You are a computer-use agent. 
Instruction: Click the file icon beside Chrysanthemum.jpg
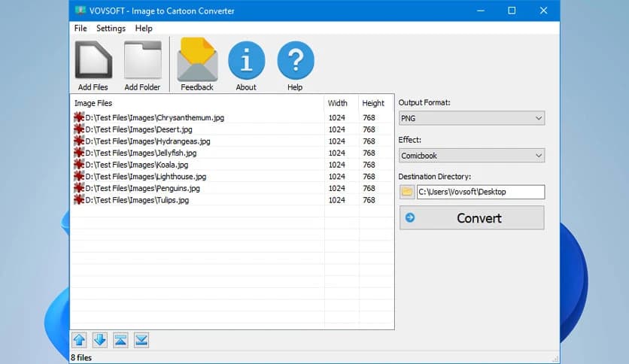tap(79, 117)
